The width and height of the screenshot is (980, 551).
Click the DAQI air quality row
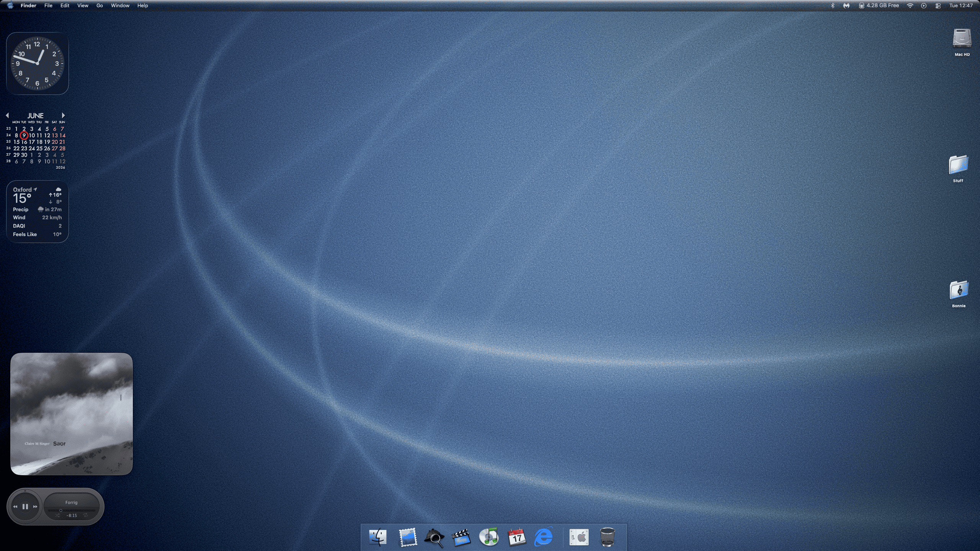pos(37,226)
